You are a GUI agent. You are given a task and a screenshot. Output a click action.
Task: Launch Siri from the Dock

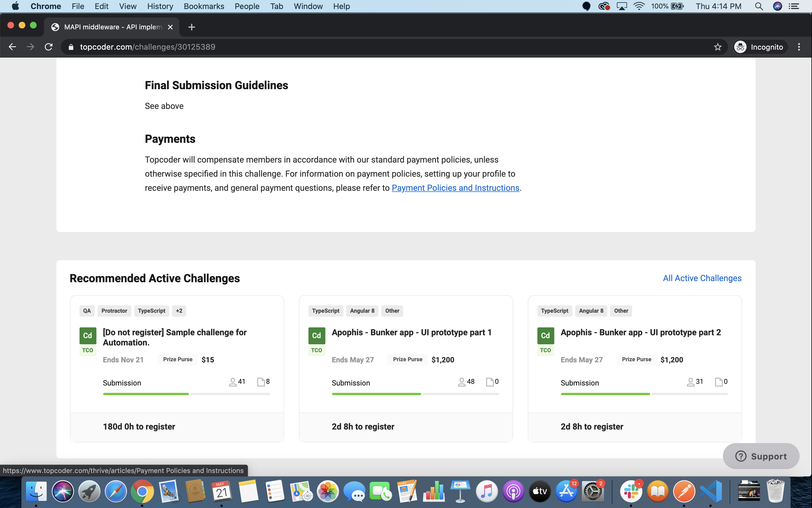(x=63, y=492)
